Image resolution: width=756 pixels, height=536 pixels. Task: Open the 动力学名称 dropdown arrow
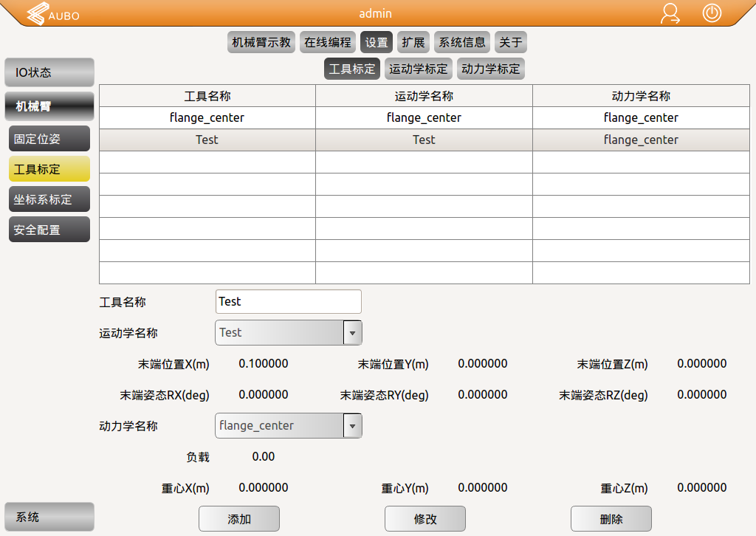pyautogui.click(x=352, y=425)
